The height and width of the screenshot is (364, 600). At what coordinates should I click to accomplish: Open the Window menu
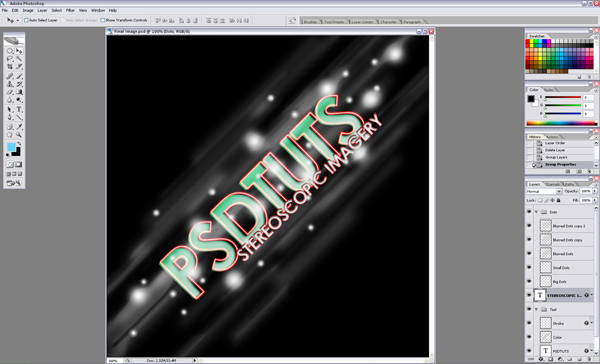point(98,10)
